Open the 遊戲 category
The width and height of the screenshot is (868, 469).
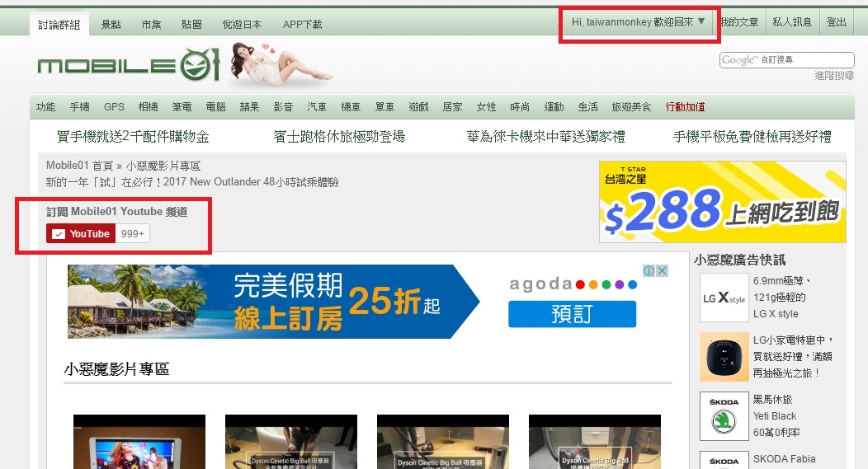418,107
